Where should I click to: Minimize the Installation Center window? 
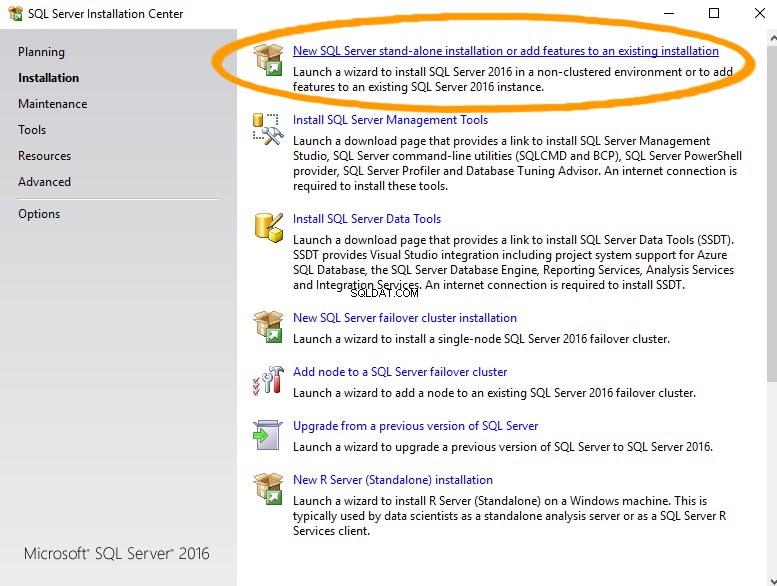point(669,13)
